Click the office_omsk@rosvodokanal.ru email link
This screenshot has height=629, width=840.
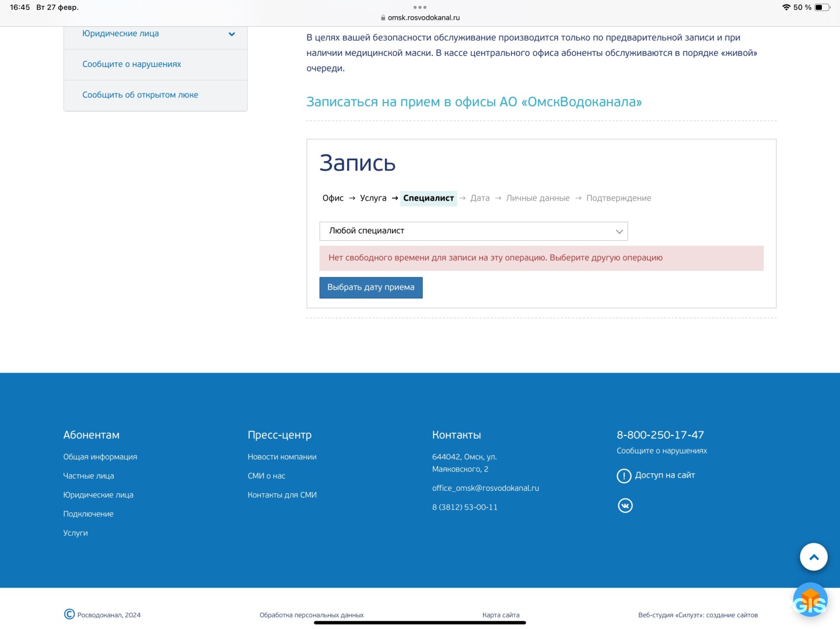[x=486, y=489]
